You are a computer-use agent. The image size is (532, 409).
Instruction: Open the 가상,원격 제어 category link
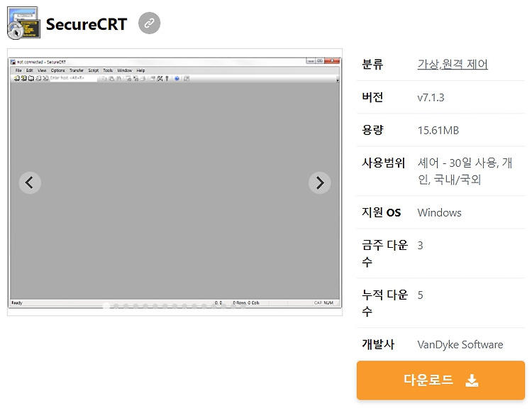coord(453,64)
